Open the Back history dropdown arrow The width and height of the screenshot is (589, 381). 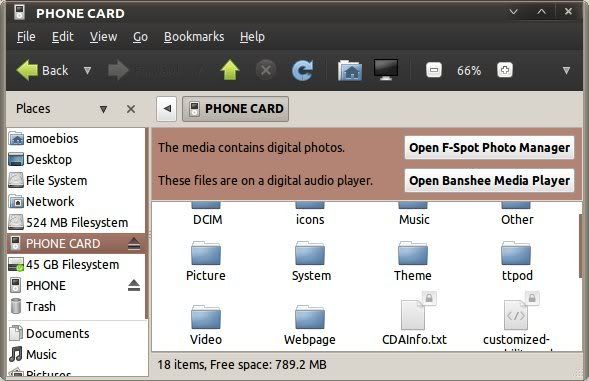pos(88,70)
